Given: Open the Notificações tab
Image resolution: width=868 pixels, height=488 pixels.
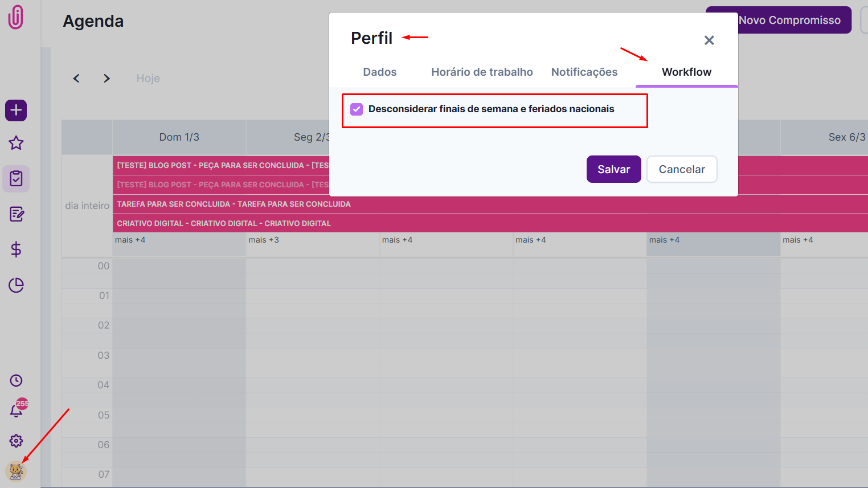Looking at the screenshot, I should 584,72.
